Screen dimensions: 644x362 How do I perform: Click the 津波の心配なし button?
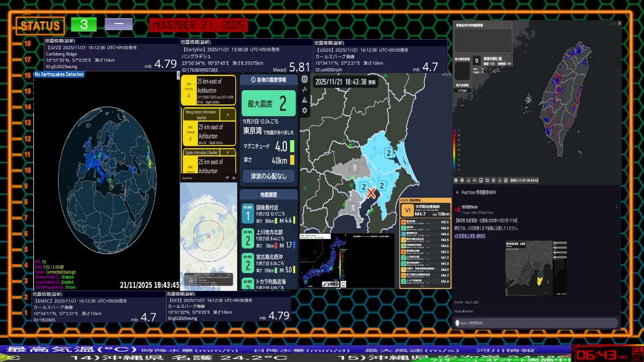point(269,176)
